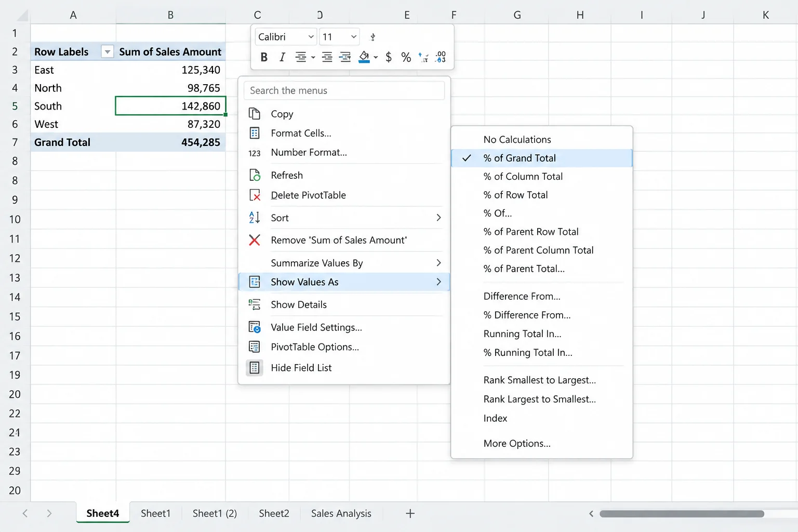
Task: Click the Format Cells icon
Action: pyautogui.click(x=255, y=133)
